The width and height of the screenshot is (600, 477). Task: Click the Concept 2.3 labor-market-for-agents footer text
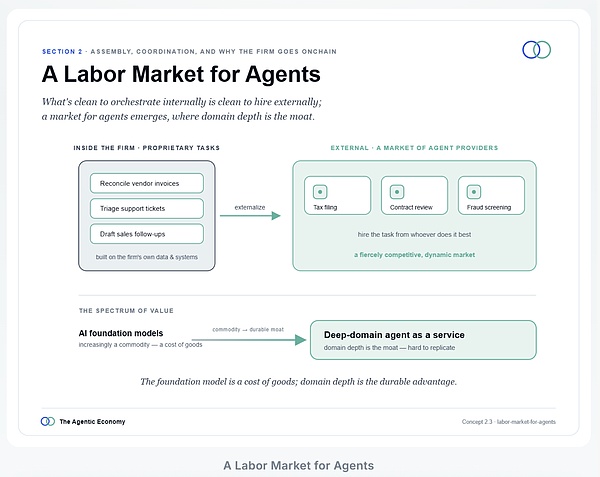click(509, 422)
